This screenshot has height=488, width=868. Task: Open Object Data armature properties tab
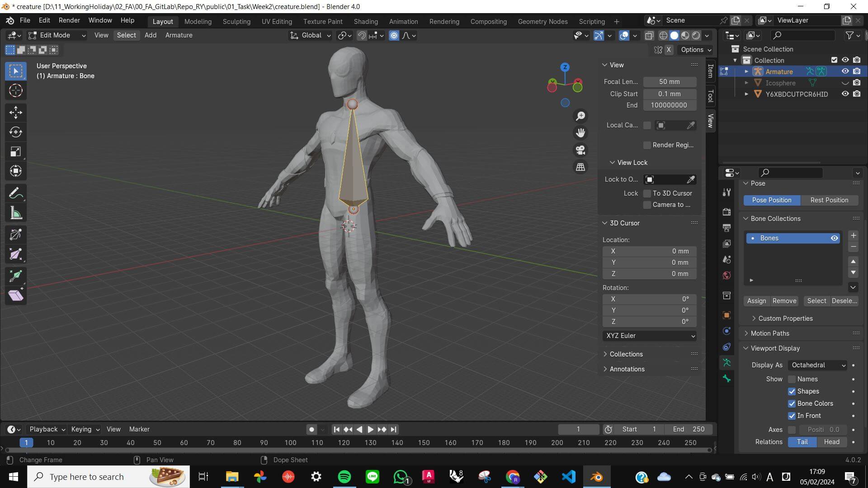(726, 362)
